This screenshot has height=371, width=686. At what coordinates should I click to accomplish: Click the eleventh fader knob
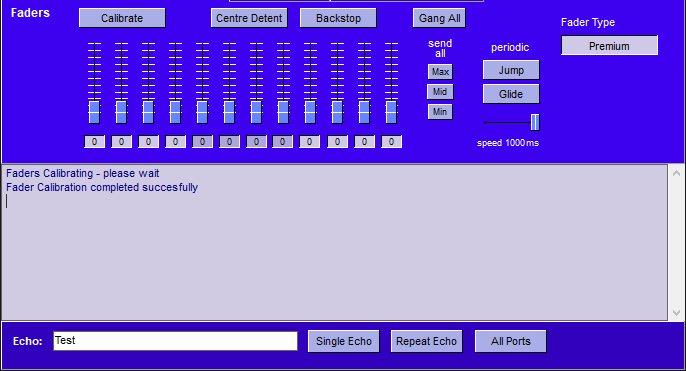[364, 112]
